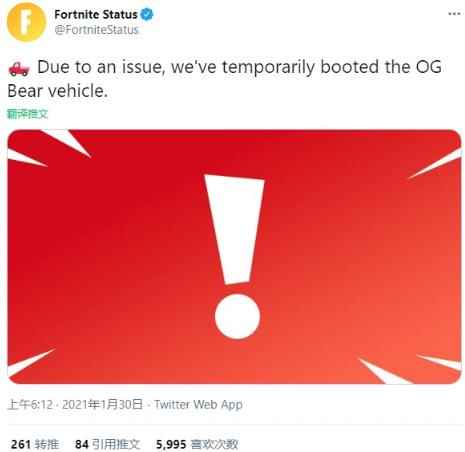The height and width of the screenshot is (452, 465).
Task: Click the date 2021年1月30日
Action: tap(102, 405)
